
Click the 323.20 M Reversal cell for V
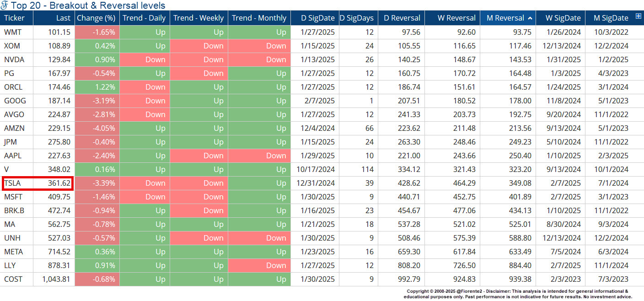pos(508,169)
